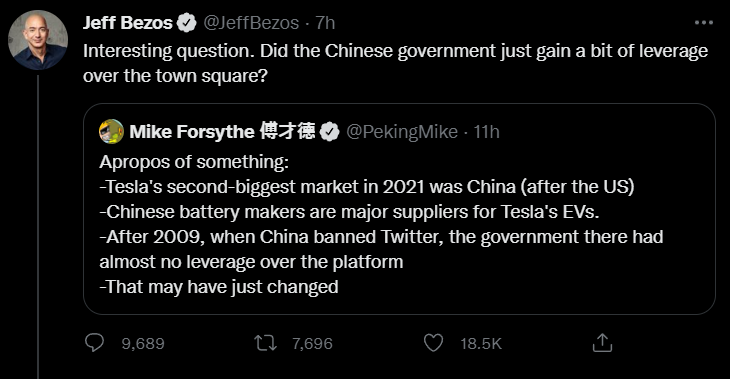The height and width of the screenshot is (379, 730).
Task: Click Mike Forsythe verified badge
Action: 330,132
